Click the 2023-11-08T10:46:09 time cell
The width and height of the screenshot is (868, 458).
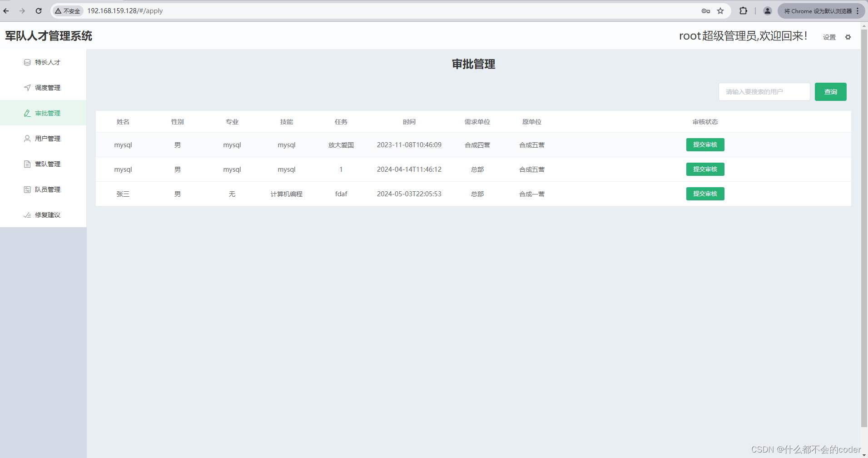pyautogui.click(x=409, y=145)
